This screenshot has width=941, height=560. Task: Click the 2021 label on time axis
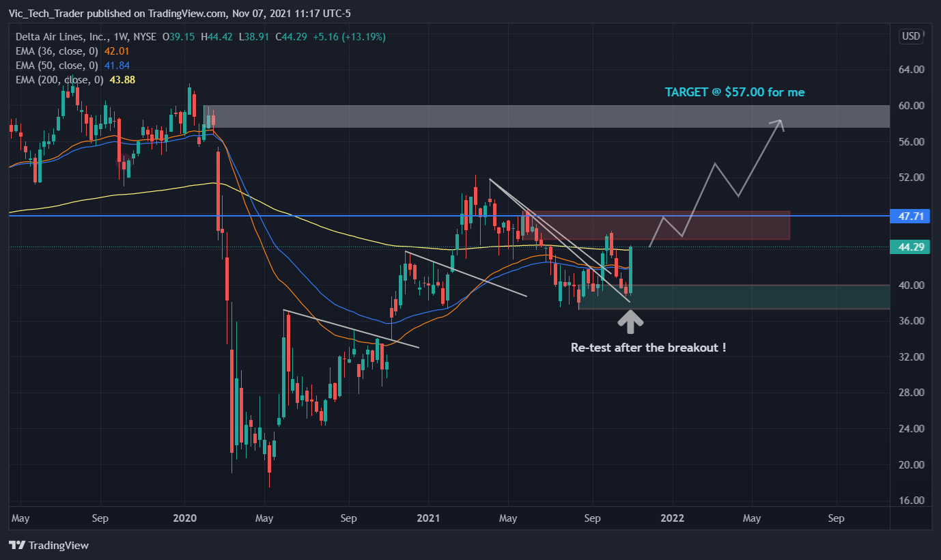tap(429, 518)
